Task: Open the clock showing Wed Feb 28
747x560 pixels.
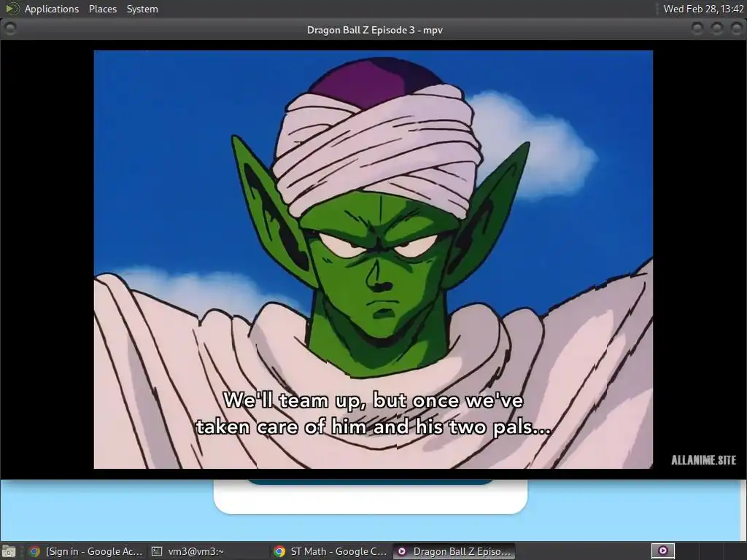Action: (704, 9)
